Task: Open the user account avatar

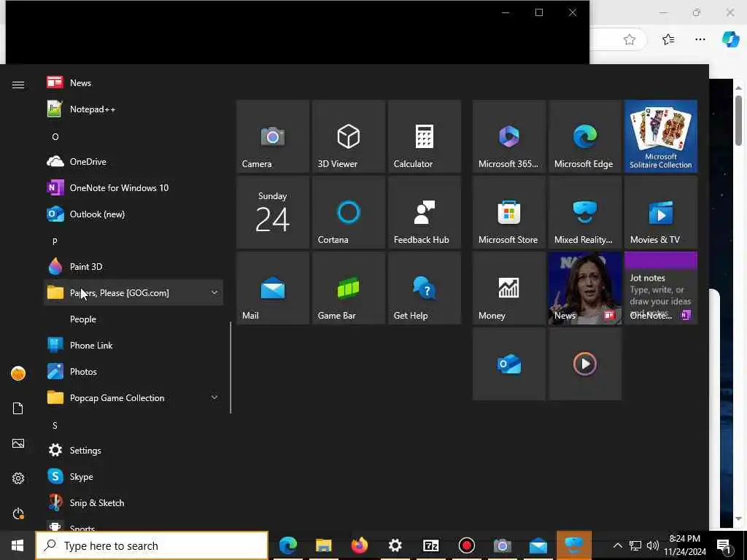Action: [18, 373]
